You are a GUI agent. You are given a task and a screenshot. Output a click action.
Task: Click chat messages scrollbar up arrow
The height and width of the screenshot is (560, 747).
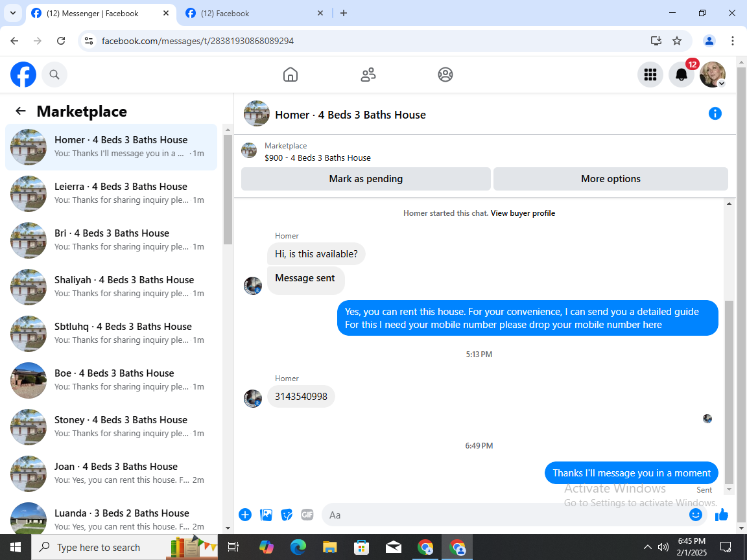728,204
